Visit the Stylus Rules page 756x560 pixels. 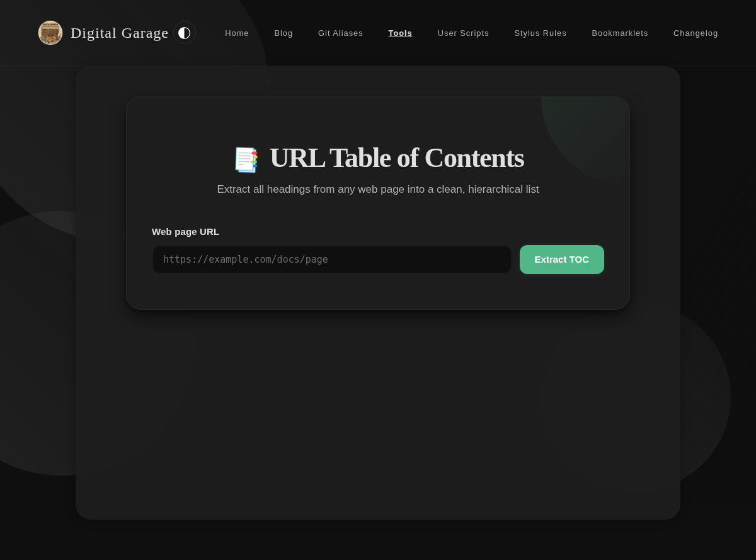541,33
